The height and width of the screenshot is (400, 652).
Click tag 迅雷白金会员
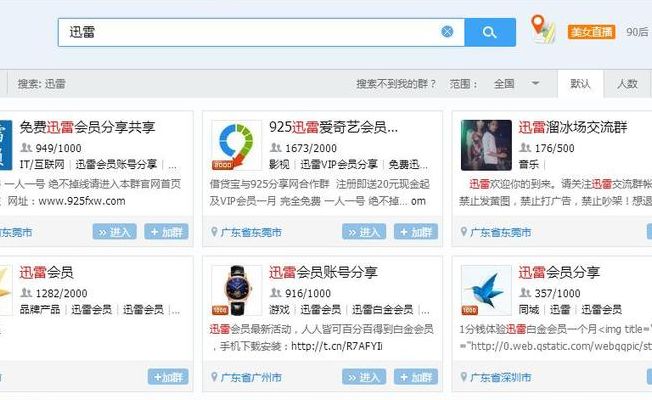pos(383,310)
